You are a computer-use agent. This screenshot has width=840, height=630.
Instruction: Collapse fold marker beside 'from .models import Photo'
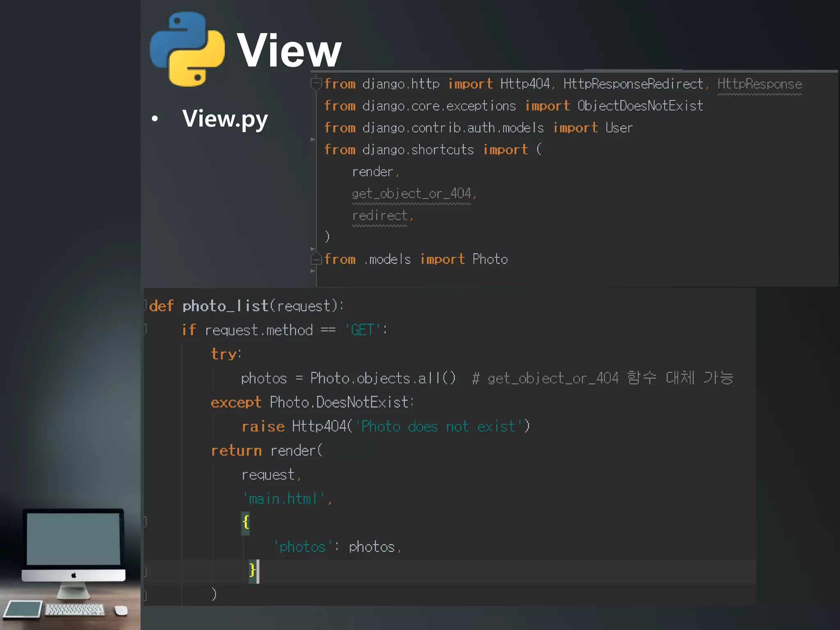coord(316,259)
